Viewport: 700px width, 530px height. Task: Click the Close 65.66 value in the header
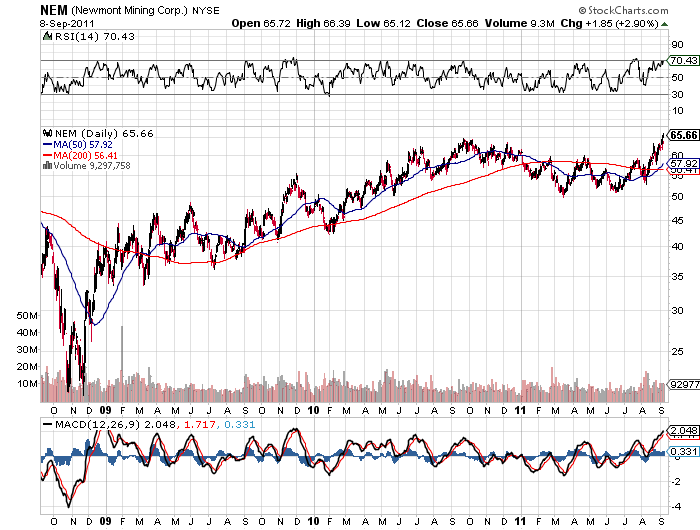tap(447, 23)
